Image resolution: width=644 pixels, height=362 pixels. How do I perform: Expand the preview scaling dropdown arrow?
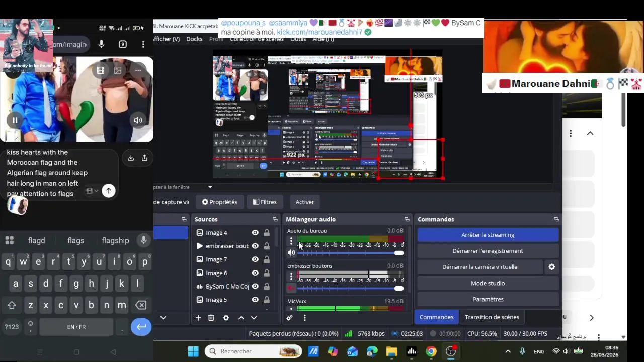210,187
